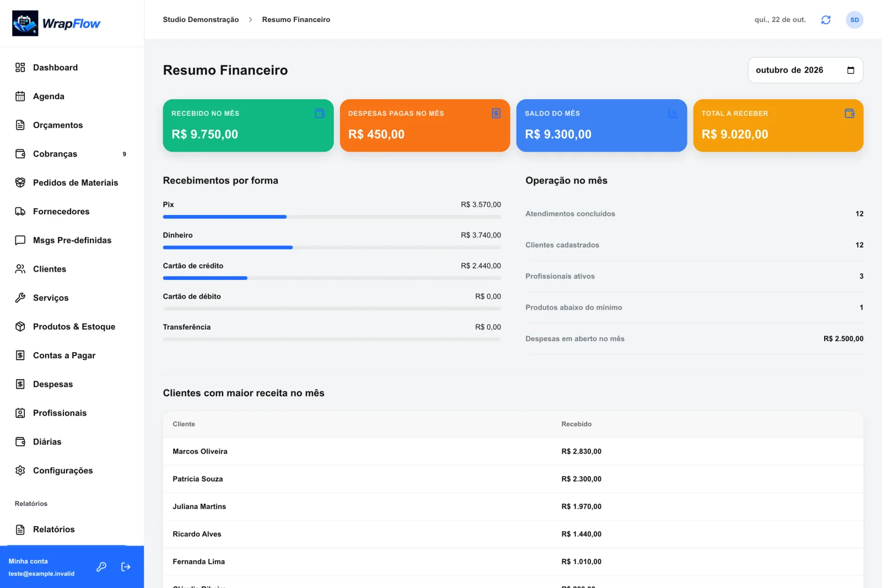This screenshot has height=588, width=882.
Task: Click the outubro de 2026 month field
Action: (x=805, y=70)
